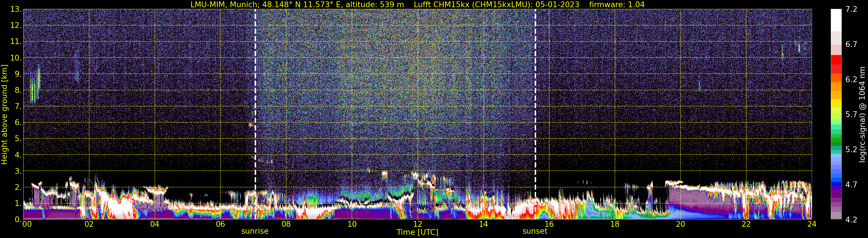The height and width of the screenshot is (238, 868).
Task: Click the time tick label '02'
Action: (x=89, y=224)
